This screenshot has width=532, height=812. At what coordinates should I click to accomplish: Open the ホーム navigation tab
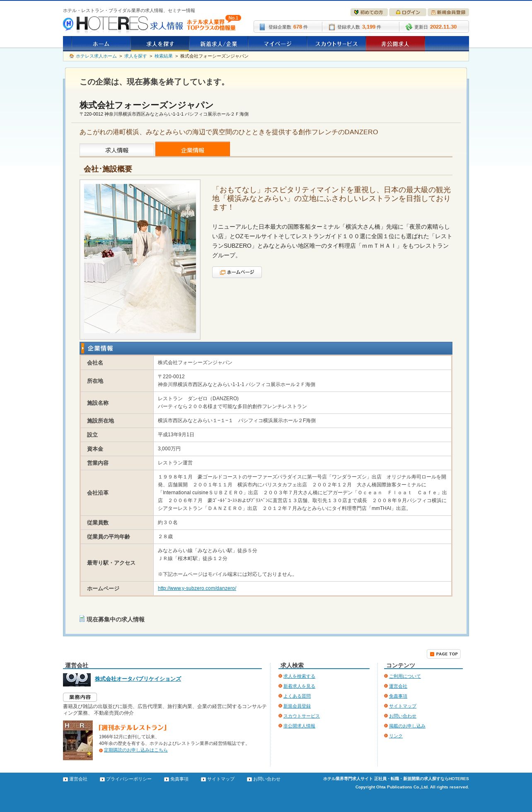101,43
